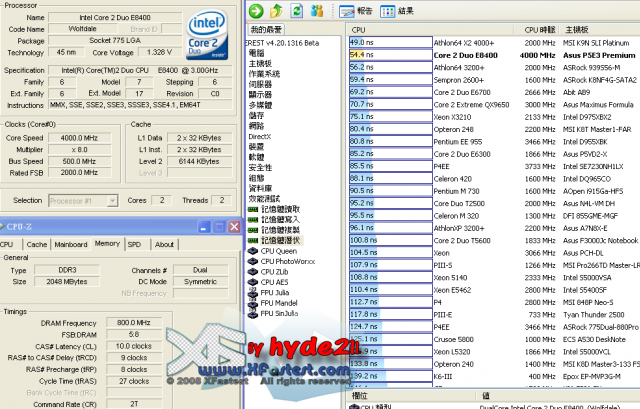Open the 結果 results toolbar button

click(x=397, y=11)
